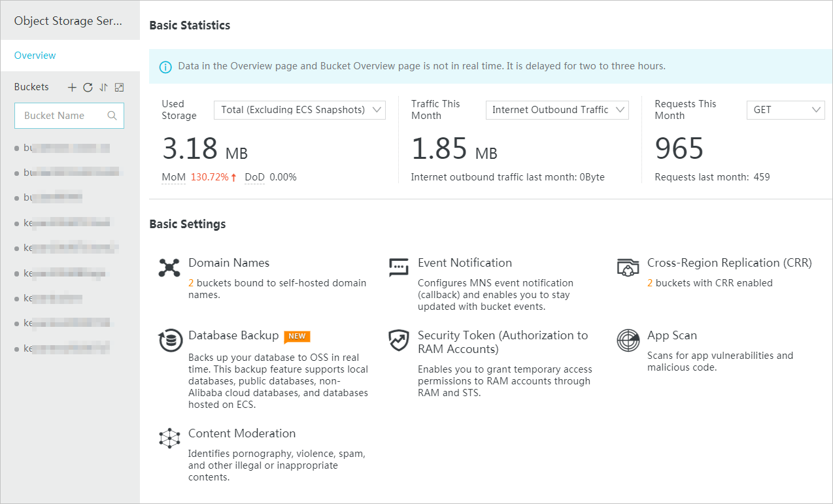The height and width of the screenshot is (504, 833).
Task: Focus the Bucket Name search field
Action: pyautogui.click(x=62, y=116)
